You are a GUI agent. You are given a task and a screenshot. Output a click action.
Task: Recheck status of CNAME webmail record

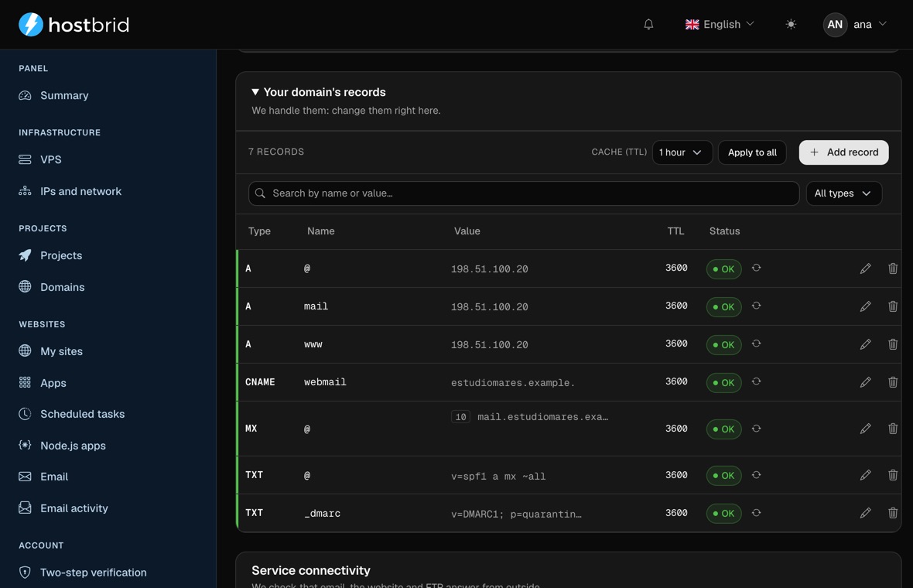tap(756, 381)
